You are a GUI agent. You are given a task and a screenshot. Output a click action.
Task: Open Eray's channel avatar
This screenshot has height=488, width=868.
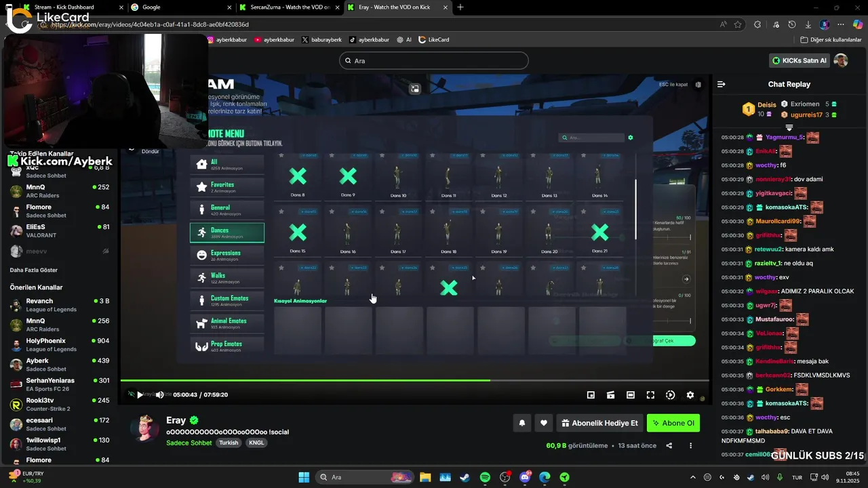coord(144,428)
